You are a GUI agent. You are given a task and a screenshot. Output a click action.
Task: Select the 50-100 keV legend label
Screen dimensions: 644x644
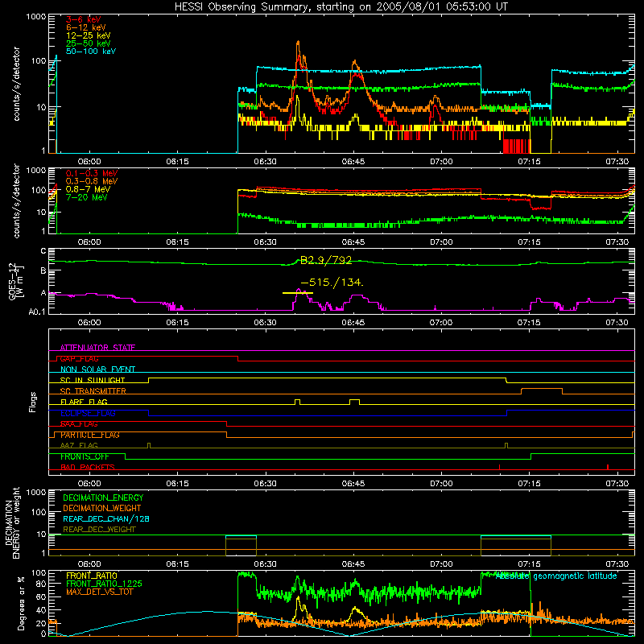91,52
